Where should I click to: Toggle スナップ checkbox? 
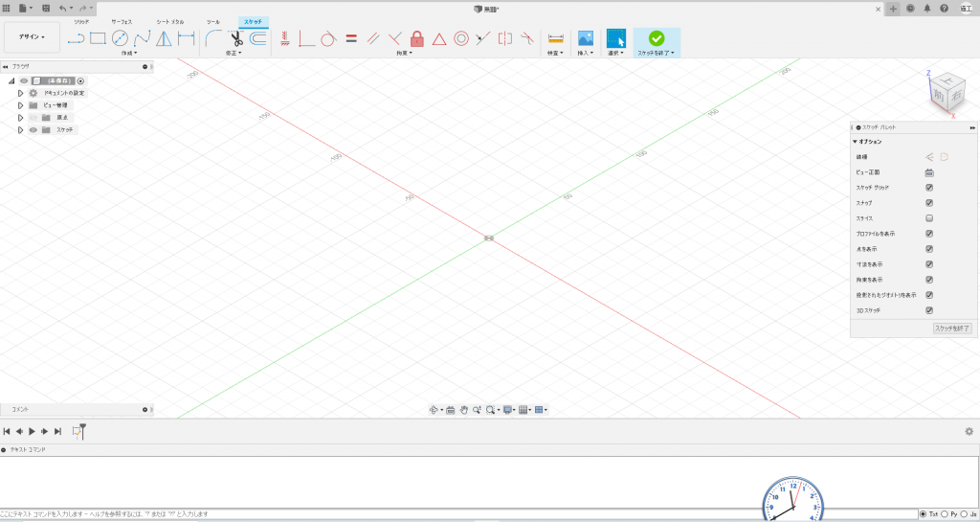(929, 203)
